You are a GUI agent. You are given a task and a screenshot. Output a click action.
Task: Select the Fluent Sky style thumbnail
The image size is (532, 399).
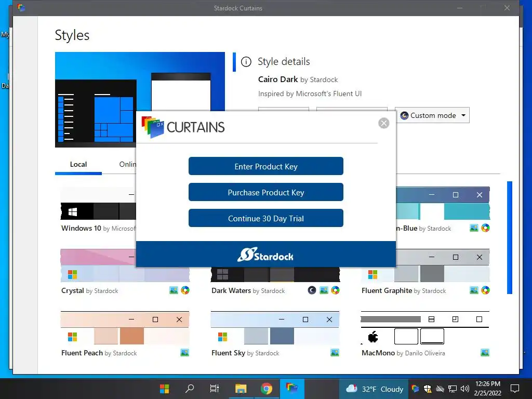click(275, 328)
